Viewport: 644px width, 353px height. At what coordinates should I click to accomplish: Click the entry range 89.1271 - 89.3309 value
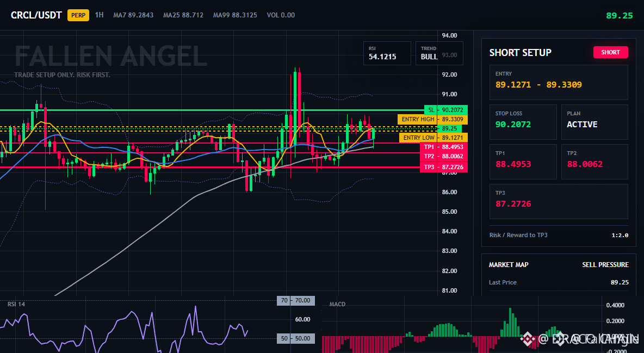538,85
